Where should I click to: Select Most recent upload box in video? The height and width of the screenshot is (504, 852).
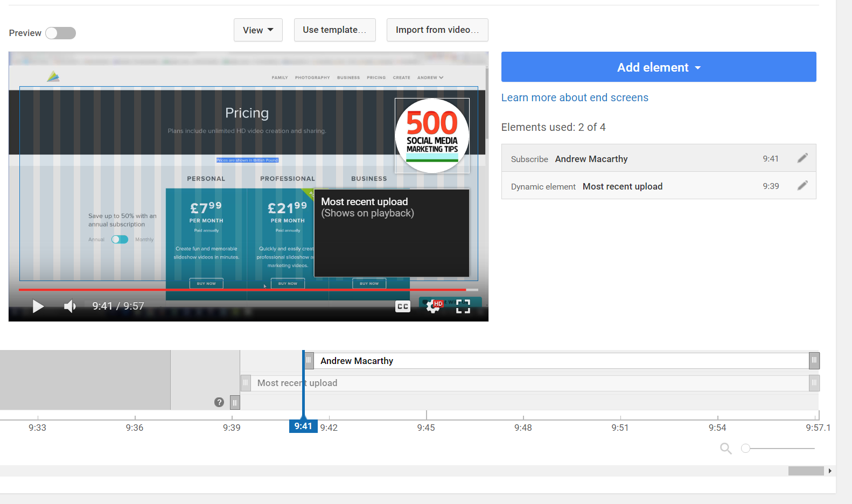coord(392,233)
